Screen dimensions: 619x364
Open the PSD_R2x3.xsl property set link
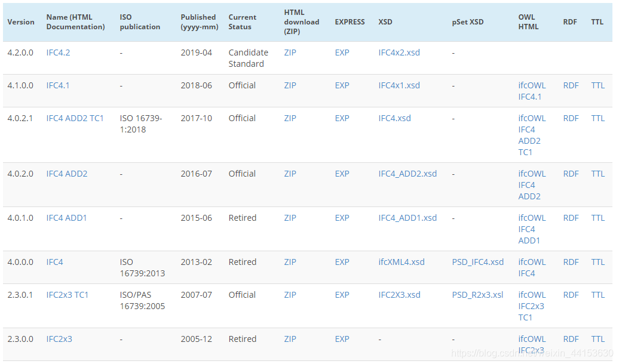click(x=477, y=295)
